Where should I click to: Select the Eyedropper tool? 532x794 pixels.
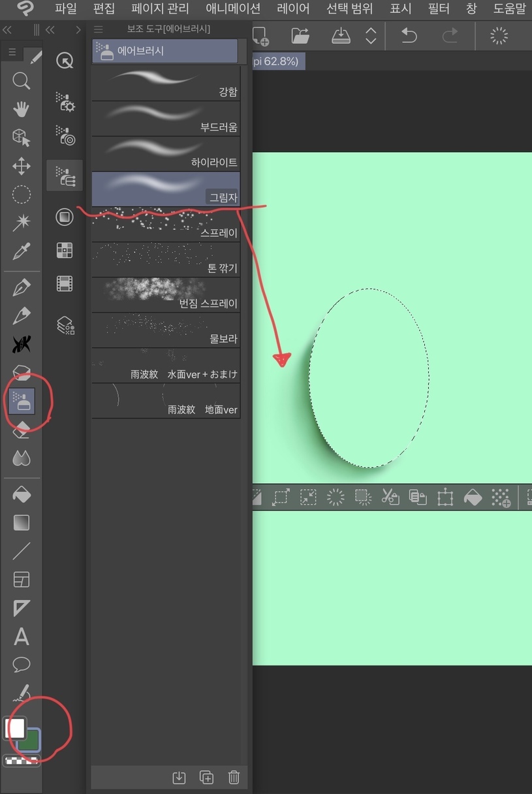point(22,251)
